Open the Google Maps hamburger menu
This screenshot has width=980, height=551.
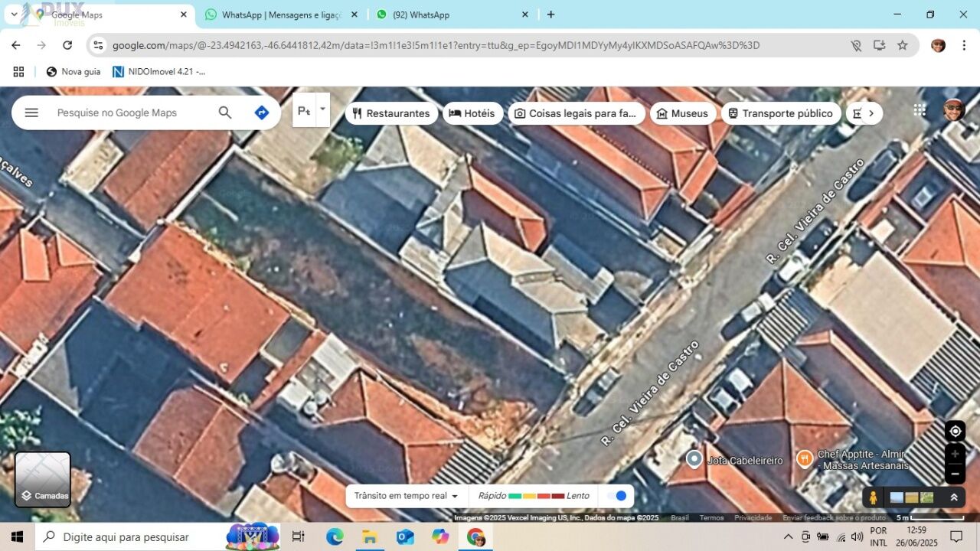[x=31, y=112]
